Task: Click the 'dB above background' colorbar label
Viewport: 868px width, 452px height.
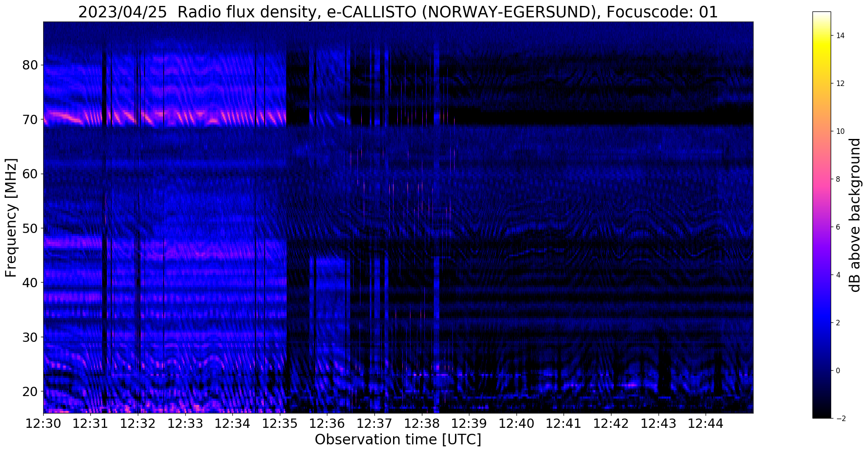Action: 855,215
